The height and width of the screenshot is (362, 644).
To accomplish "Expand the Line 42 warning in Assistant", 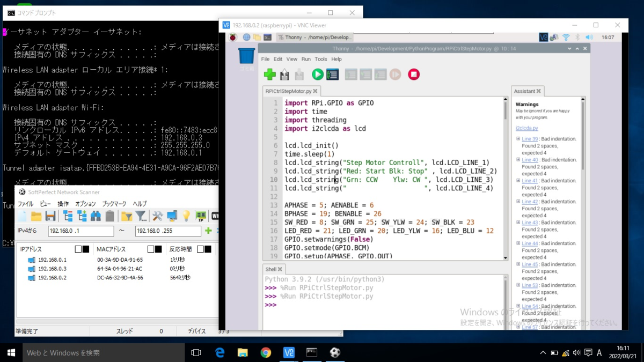I will coord(518,202).
